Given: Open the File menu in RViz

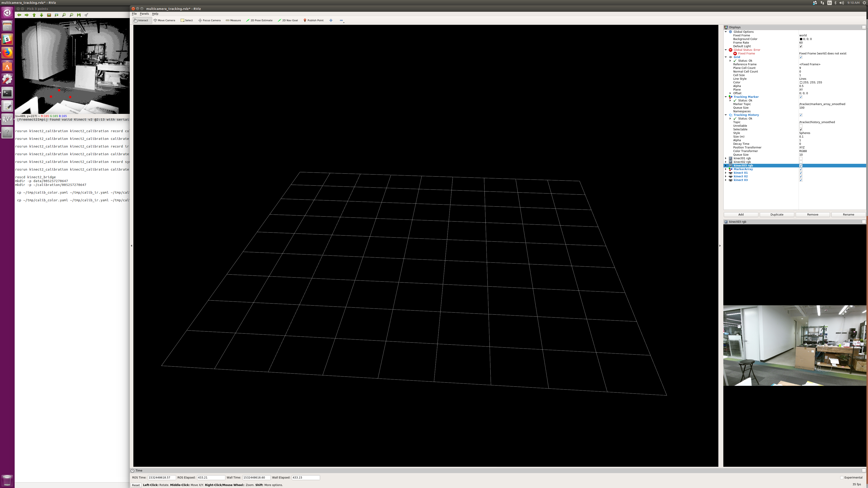Looking at the screenshot, I should click(134, 14).
